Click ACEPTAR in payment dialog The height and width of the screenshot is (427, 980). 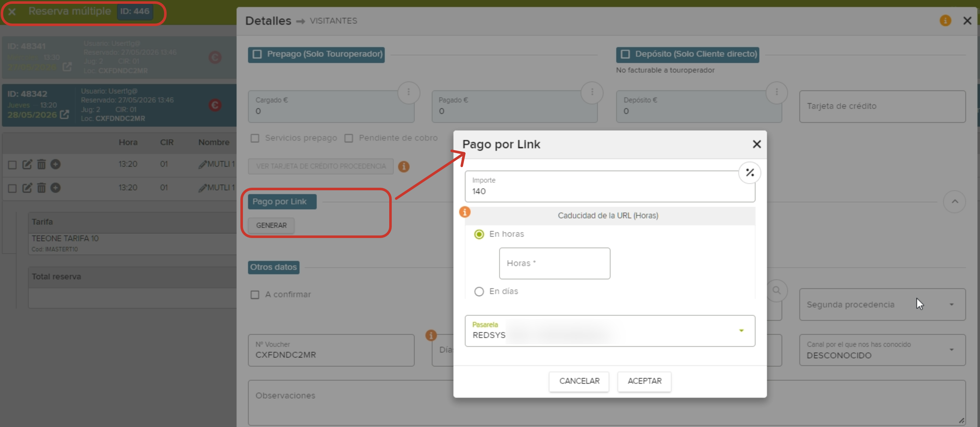click(645, 381)
